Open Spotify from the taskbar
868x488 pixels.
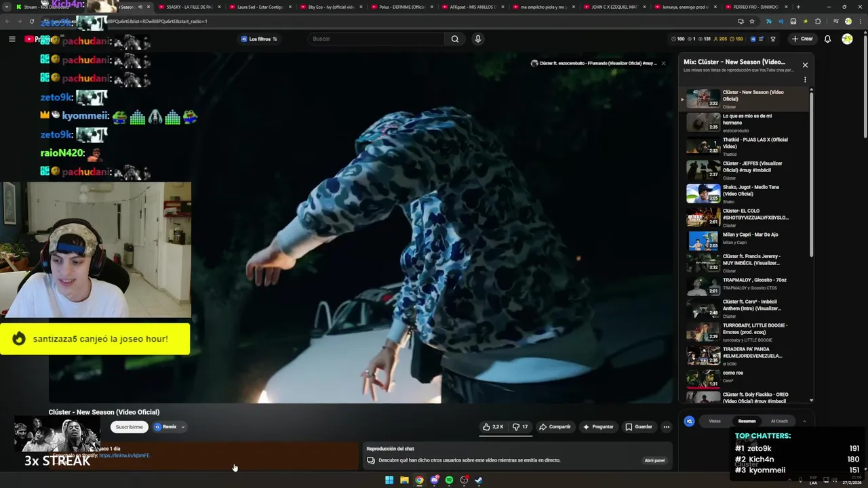point(449,480)
